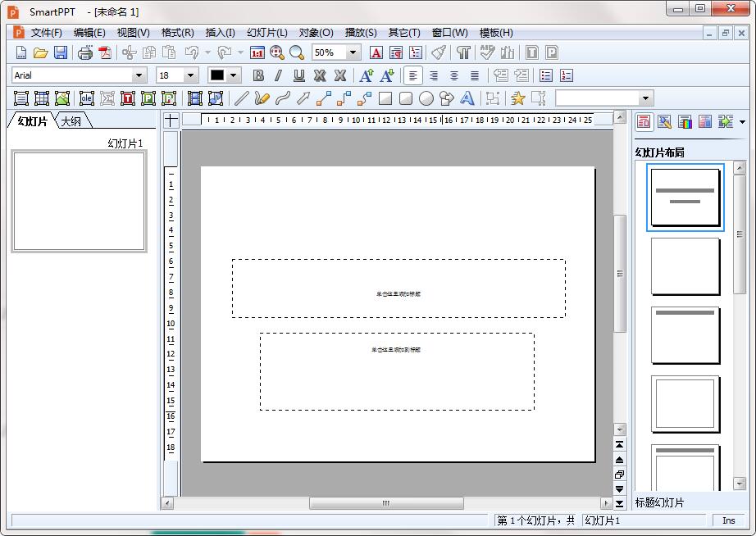Open the 插入(I) menu
Screen dimensions: 756x536
(x=220, y=33)
